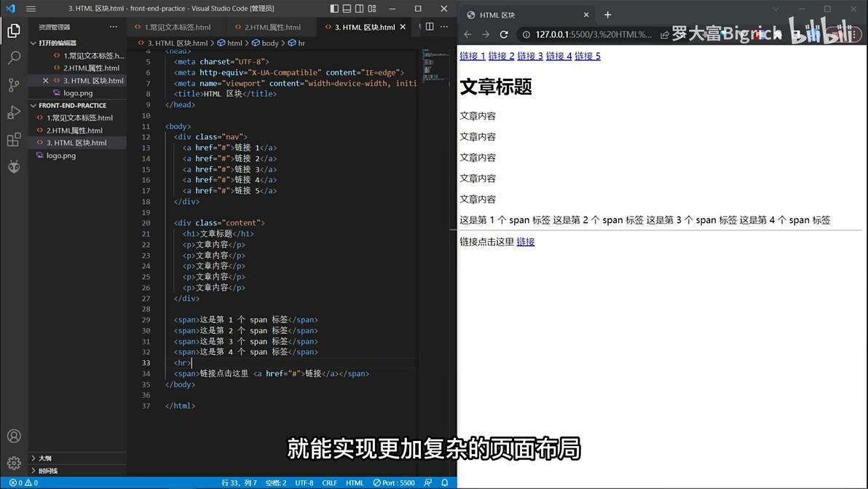Open a new browser tab
Image resolution: width=868 pixels, height=489 pixels.
[607, 15]
